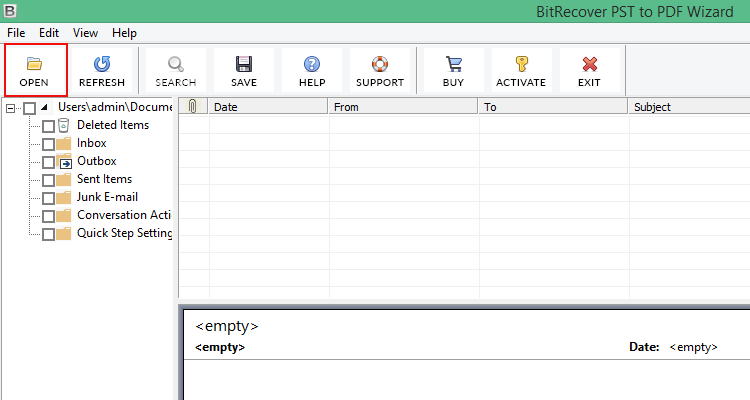The width and height of the screenshot is (750, 400).
Task: Launch the SEARCH tool
Action: click(176, 70)
